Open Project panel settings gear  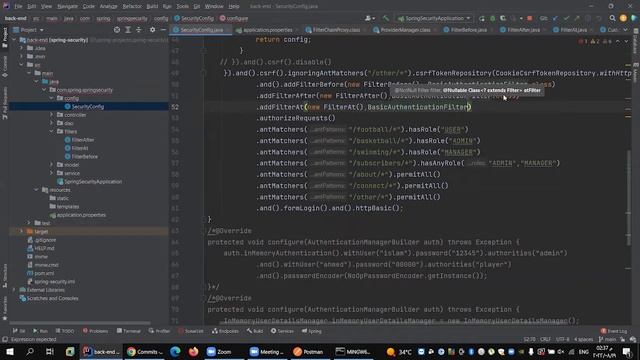tap(152, 30)
